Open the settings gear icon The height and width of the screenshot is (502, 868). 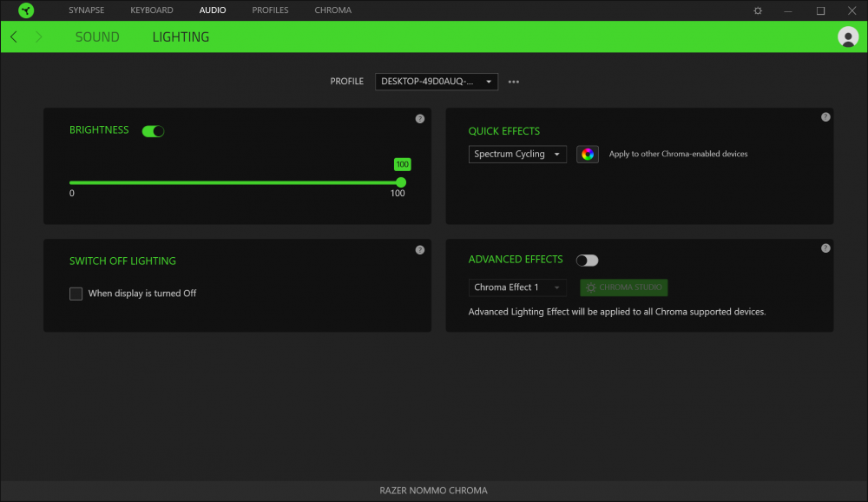[758, 10]
